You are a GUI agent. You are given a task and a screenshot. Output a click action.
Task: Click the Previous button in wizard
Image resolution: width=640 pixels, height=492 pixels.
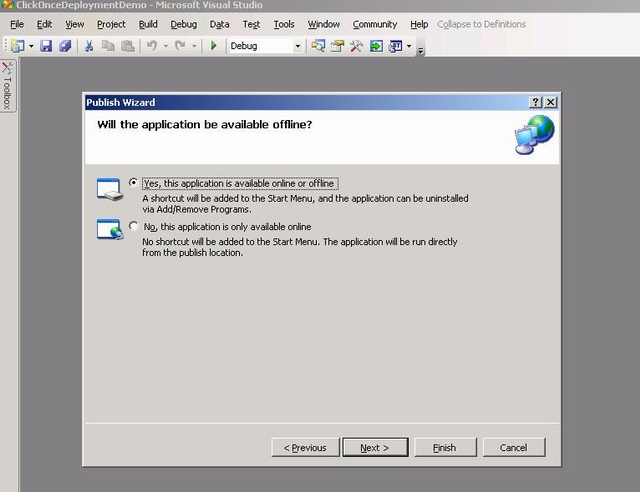click(305, 447)
